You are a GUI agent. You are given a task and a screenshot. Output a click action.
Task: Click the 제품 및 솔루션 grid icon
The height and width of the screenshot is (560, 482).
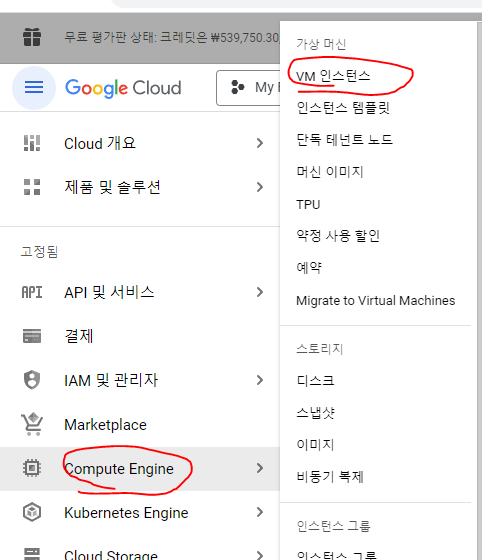32,187
